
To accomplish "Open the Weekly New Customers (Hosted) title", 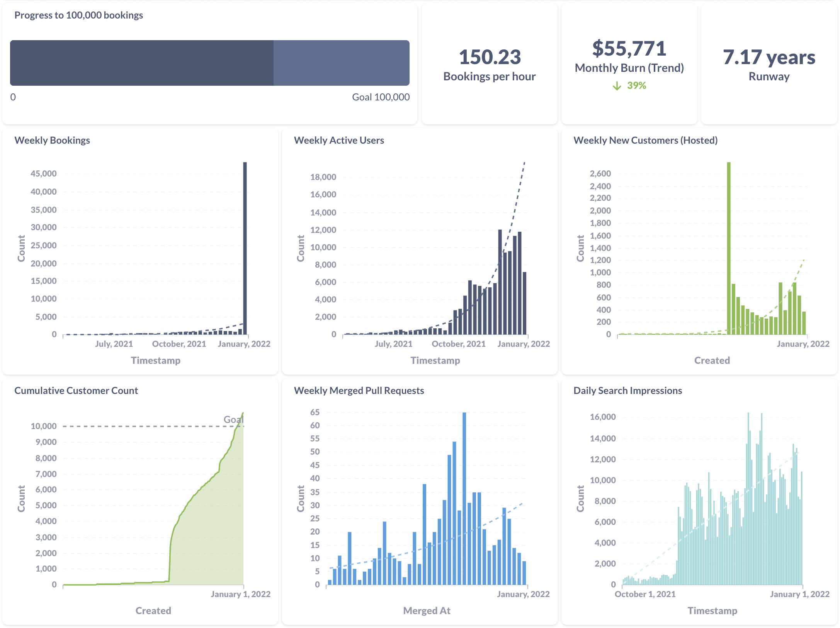I will coord(645,141).
